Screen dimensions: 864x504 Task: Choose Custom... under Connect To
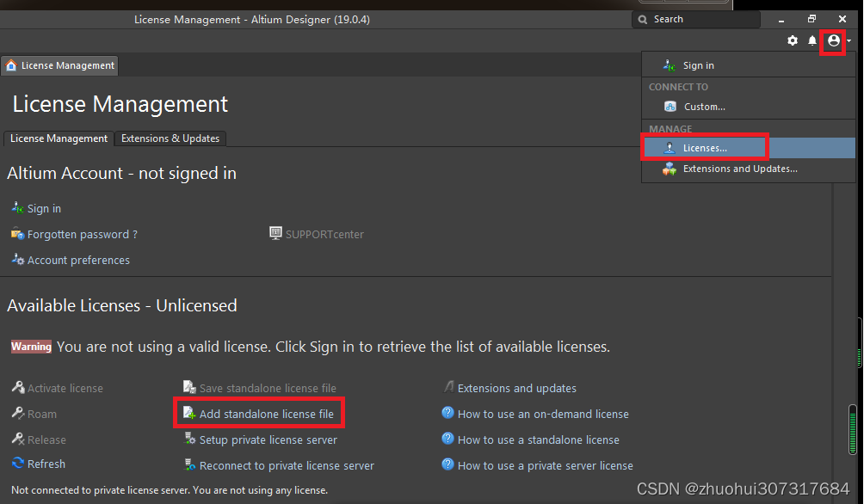pyautogui.click(x=704, y=107)
